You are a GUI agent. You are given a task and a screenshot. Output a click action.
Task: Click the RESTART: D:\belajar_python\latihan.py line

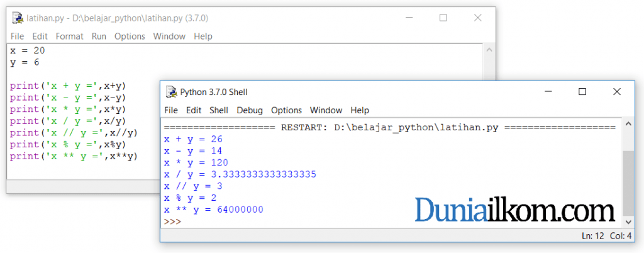point(389,128)
